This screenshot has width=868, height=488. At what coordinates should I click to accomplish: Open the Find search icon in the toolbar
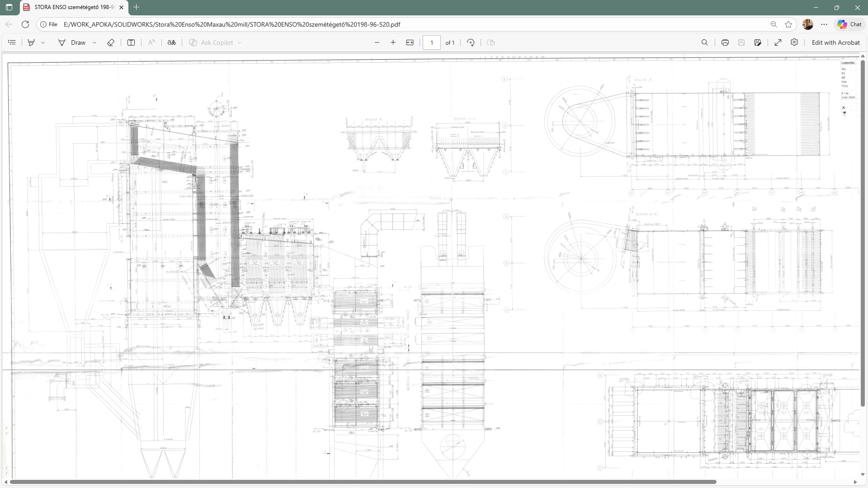704,42
